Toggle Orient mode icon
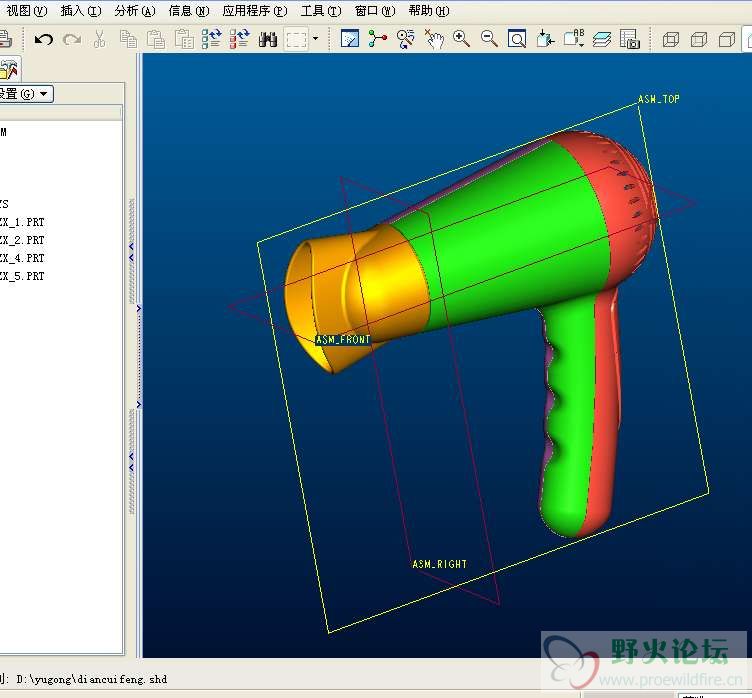 (x=406, y=39)
